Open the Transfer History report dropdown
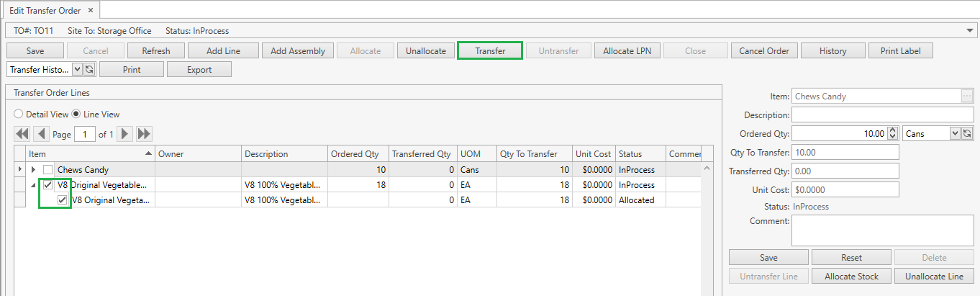The width and height of the screenshot is (980, 296). point(78,70)
